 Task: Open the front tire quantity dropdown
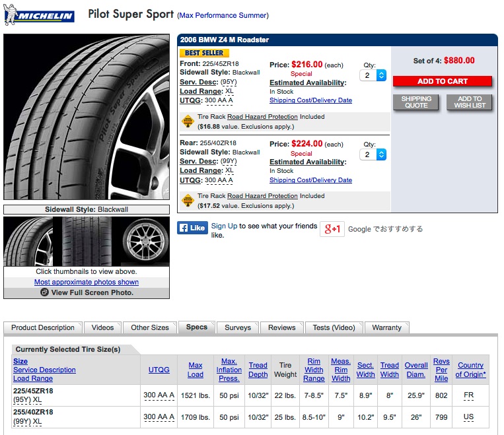[373, 75]
